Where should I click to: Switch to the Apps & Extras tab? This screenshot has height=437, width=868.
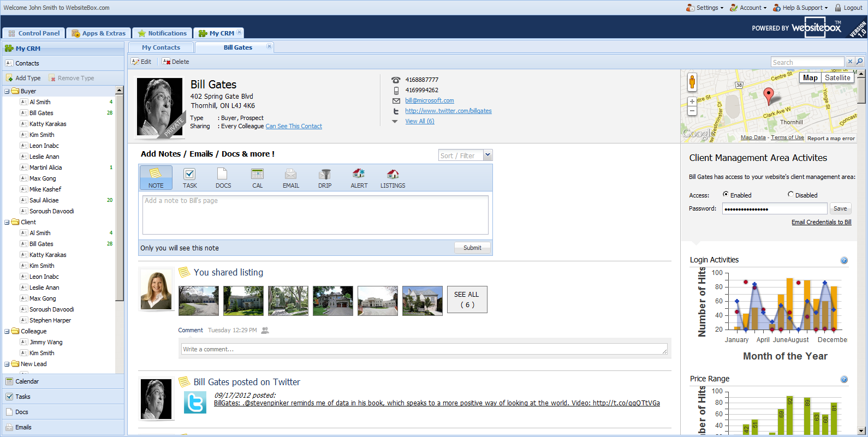(99, 33)
